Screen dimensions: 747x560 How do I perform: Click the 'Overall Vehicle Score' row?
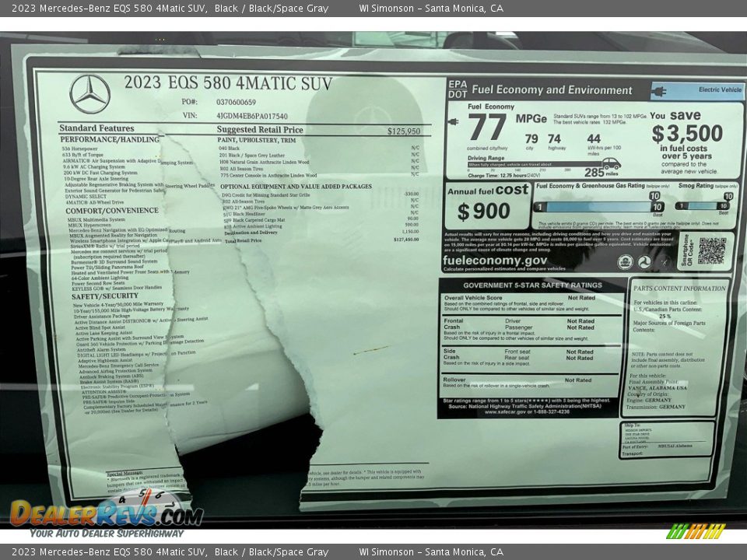531,303
